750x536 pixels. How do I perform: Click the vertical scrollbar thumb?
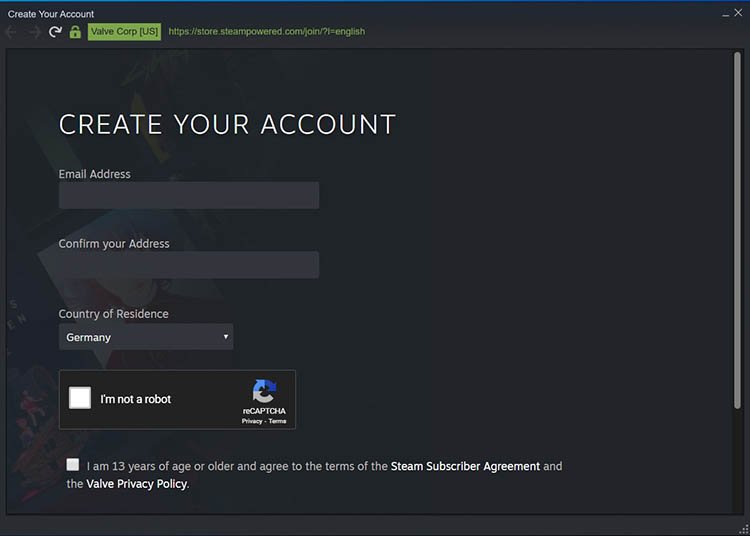pos(737,230)
